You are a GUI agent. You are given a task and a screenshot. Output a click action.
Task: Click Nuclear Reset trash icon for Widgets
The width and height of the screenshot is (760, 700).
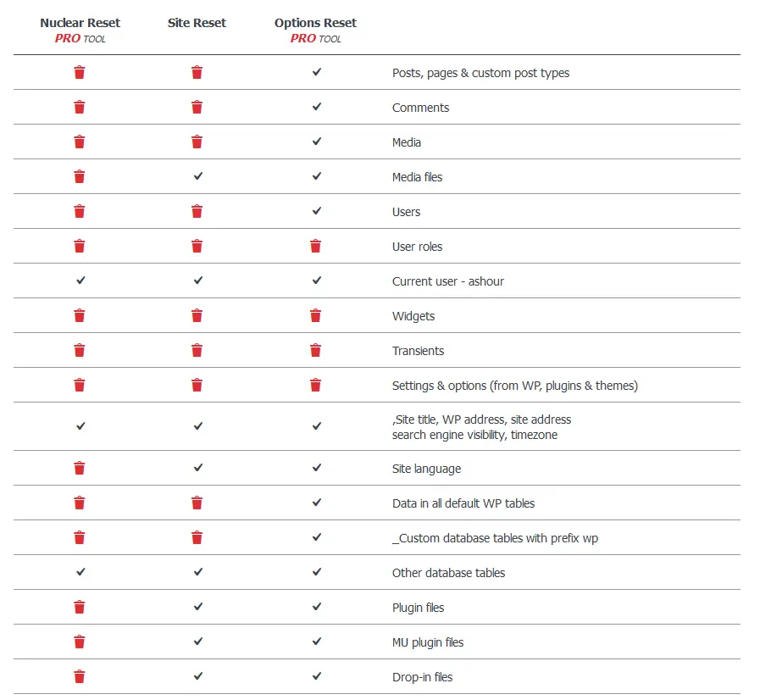click(80, 316)
